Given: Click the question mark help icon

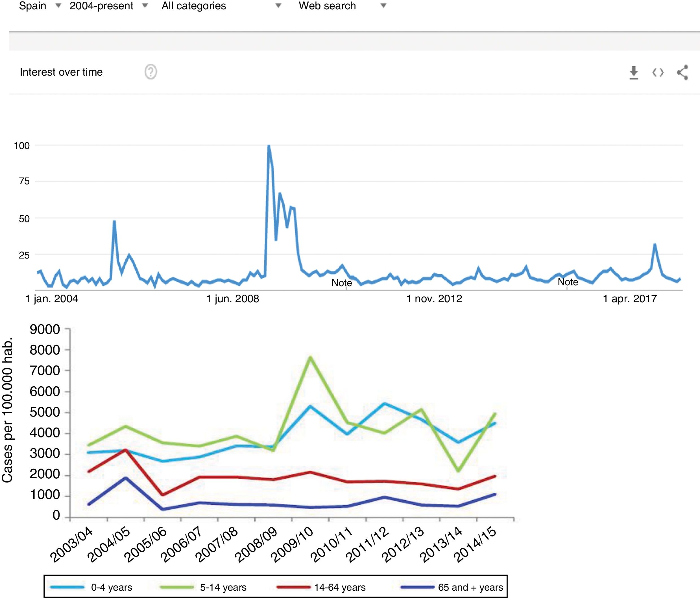Looking at the screenshot, I should point(151,72).
